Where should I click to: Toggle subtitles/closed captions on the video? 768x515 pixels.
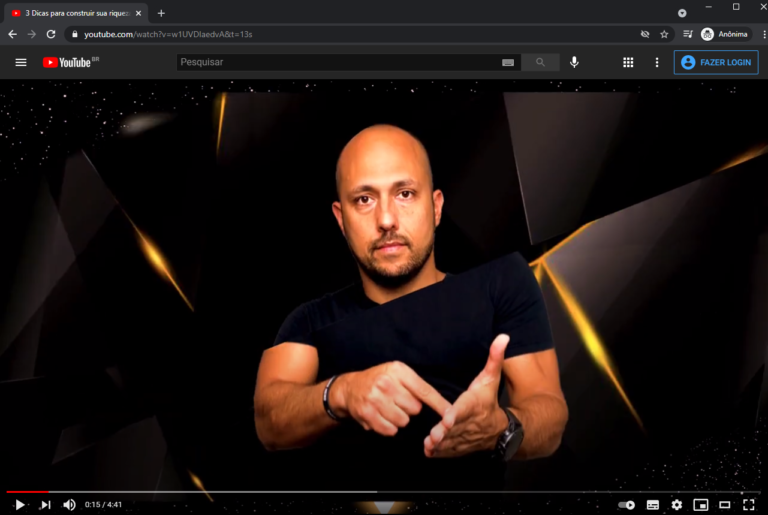pyautogui.click(x=653, y=505)
